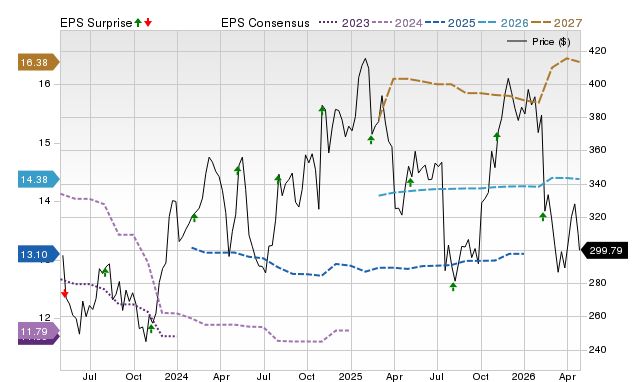Click the 280 price axis label
Screen dimensions: 640x382
[x=597, y=283]
